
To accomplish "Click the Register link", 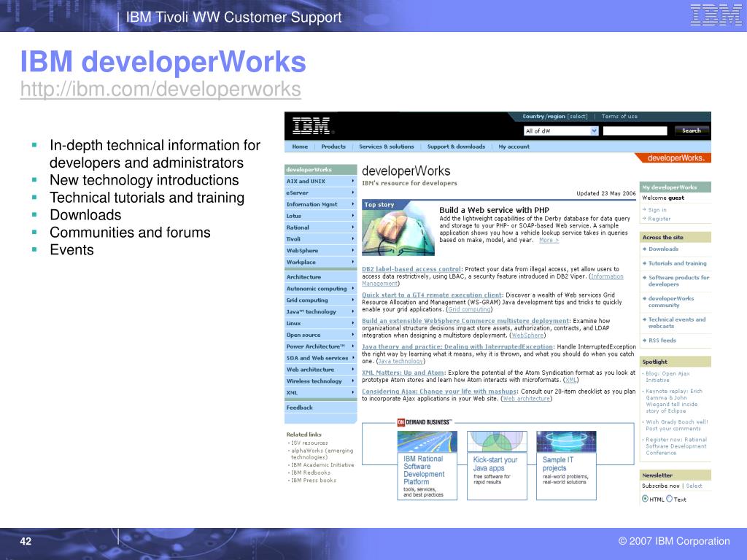I will coord(659,219).
